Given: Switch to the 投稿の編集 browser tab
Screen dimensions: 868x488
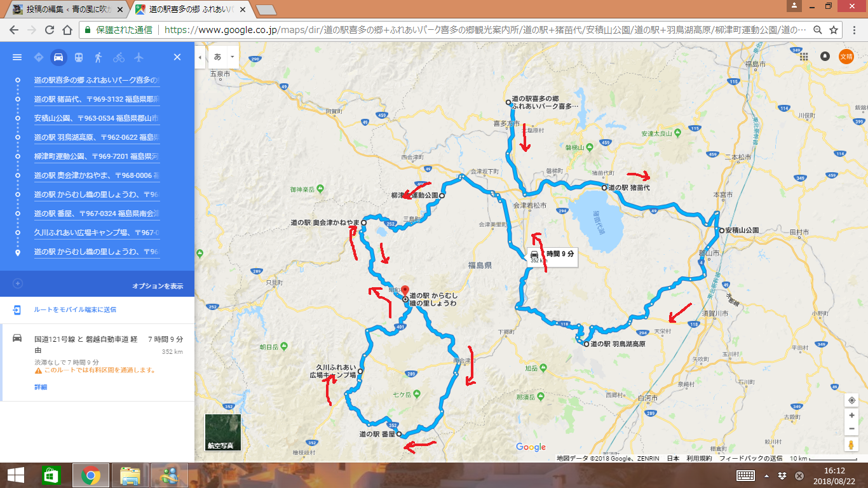Looking at the screenshot, I should click(x=64, y=10).
